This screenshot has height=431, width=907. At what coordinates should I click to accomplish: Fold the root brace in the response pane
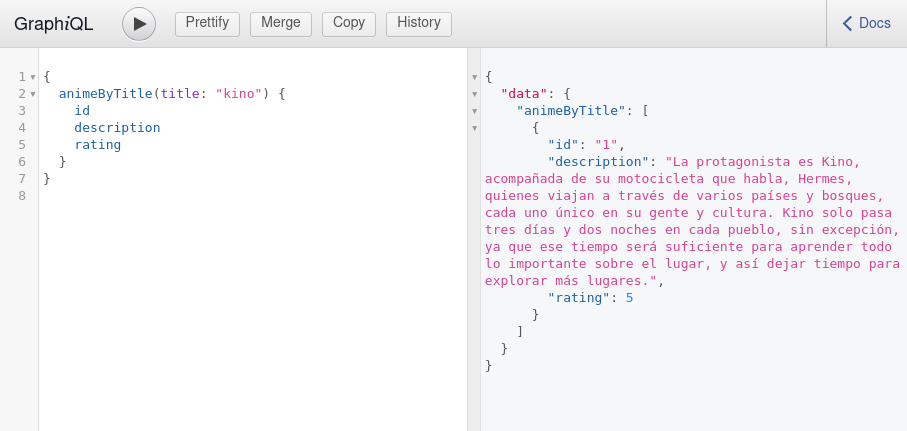[x=474, y=77]
